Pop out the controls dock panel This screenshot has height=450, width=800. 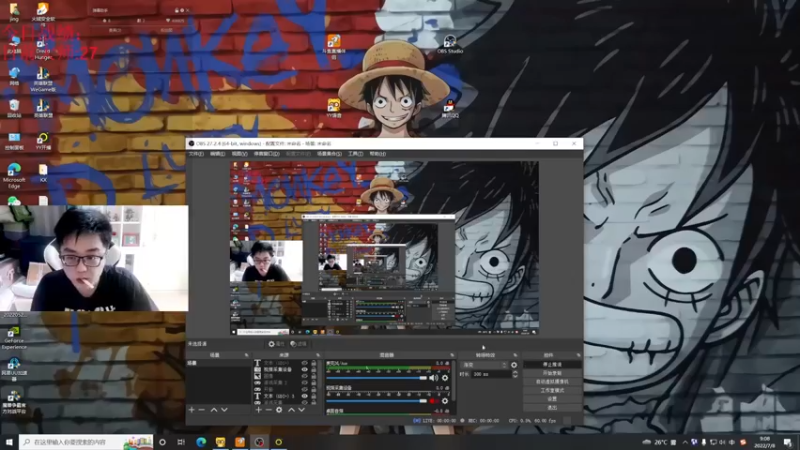pyautogui.click(x=578, y=355)
